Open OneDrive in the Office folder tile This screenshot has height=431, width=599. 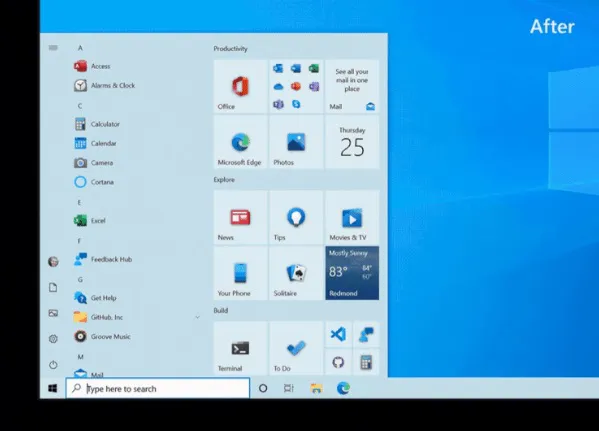[x=278, y=87]
